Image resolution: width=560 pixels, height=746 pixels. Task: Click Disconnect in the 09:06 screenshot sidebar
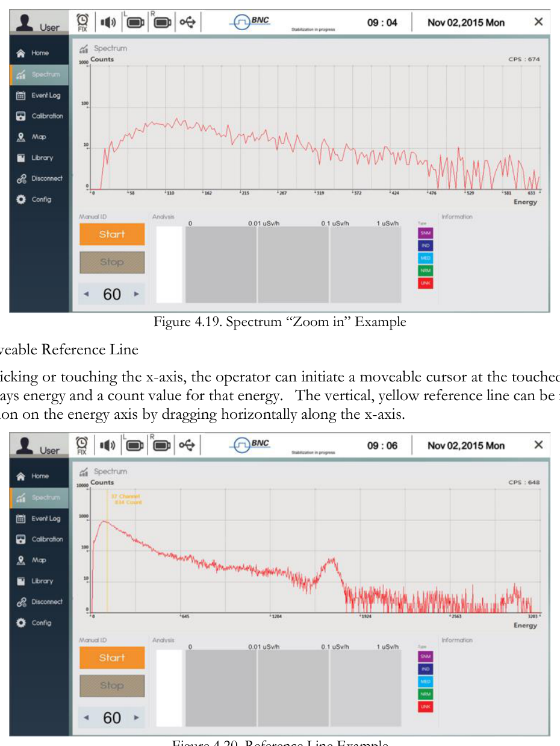[x=39, y=601]
